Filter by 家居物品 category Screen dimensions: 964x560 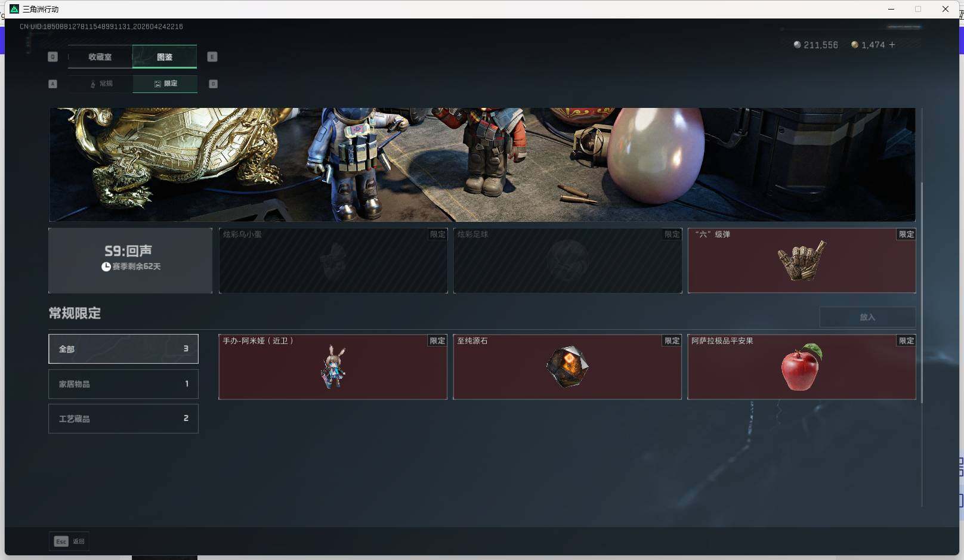[x=123, y=384]
